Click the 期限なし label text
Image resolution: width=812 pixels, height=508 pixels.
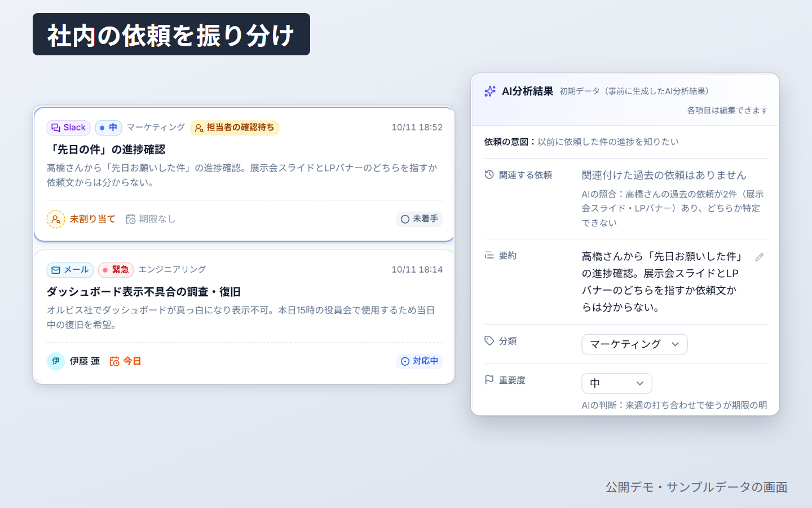pos(157,219)
